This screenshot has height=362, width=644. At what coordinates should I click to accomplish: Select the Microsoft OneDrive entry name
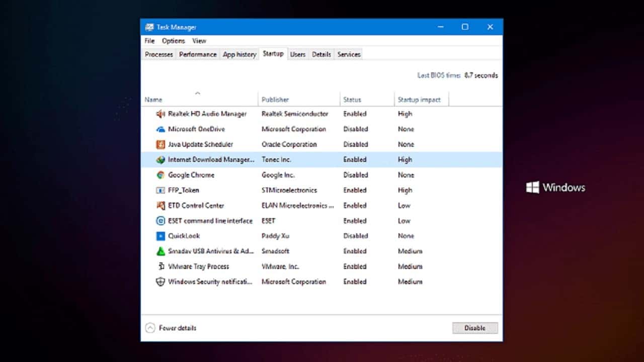[197, 129]
